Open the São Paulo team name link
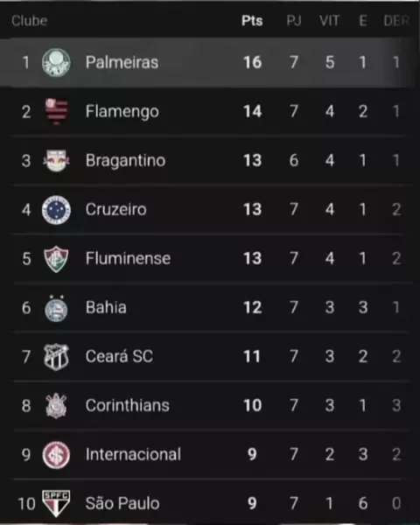The height and width of the screenshot is (525, 420). [122, 503]
